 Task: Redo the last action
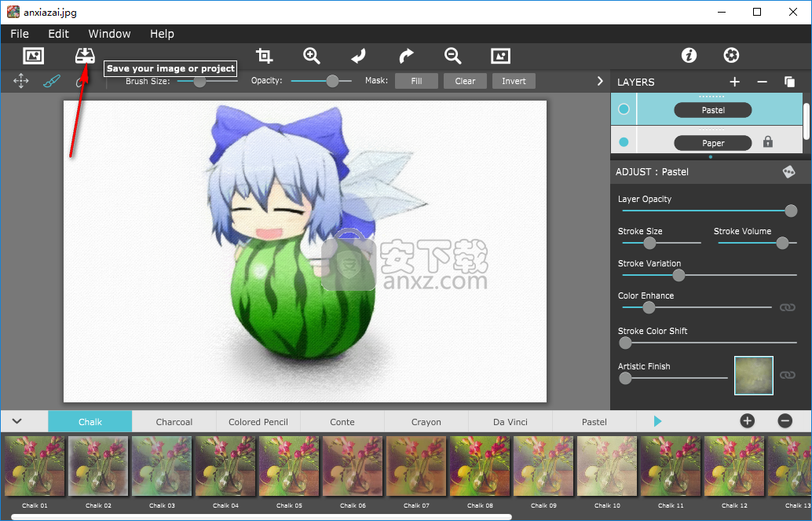click(406, 56)
